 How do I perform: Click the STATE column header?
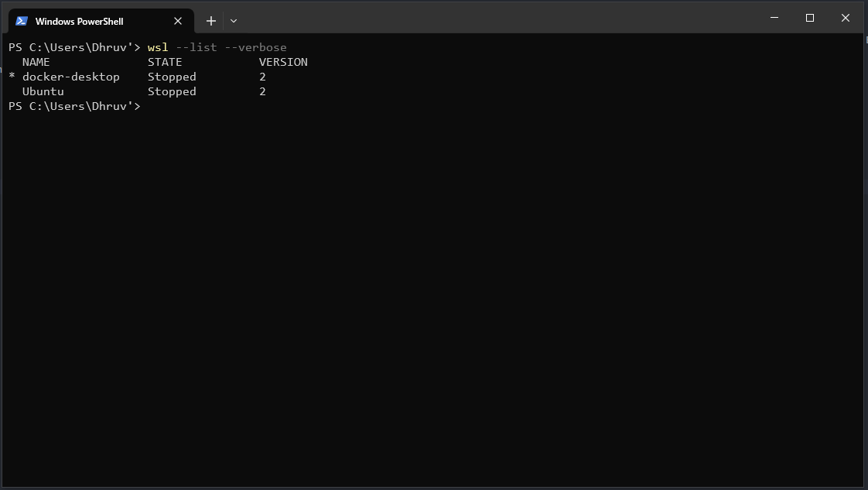(x=165, y=62)
